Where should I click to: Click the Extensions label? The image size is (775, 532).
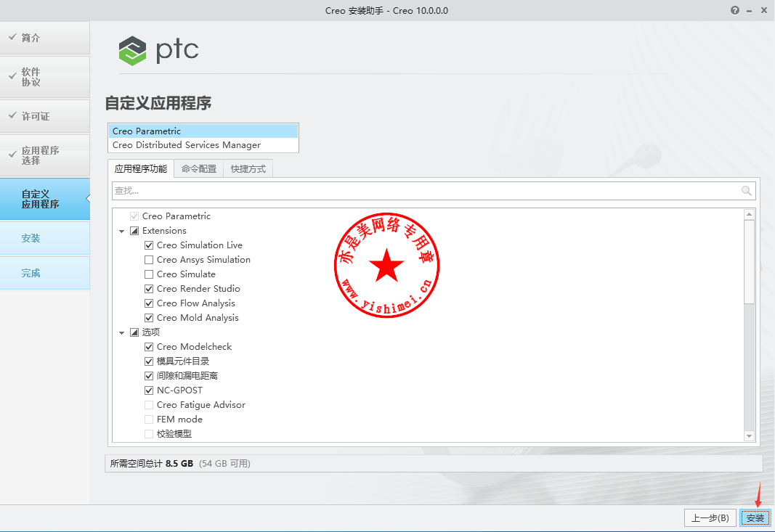coord(164,231)
